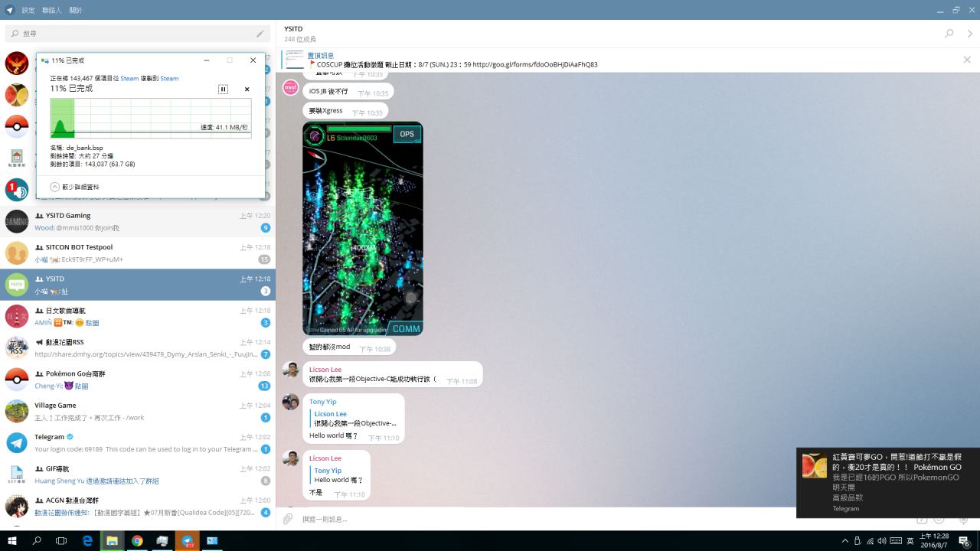
Task: Open Windows taskbar search
Action: point(37,541)
